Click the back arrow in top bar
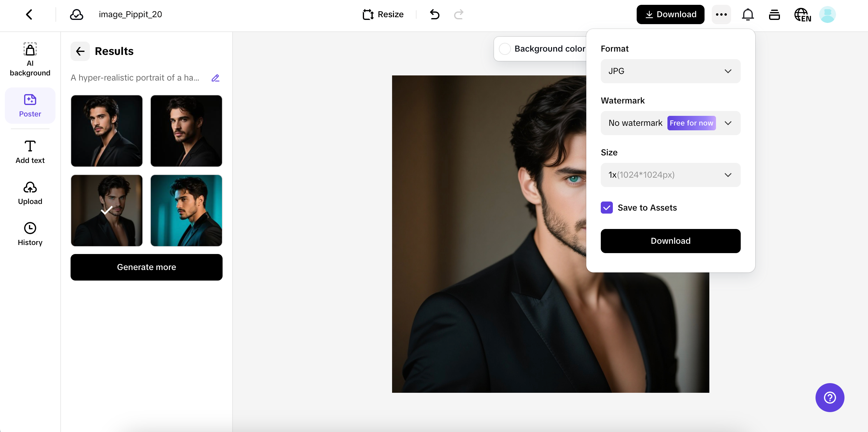 [x=29, y=14]
